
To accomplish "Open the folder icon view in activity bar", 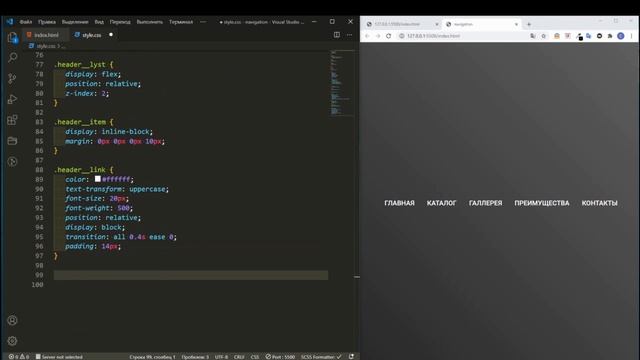I will (x=13, y=141).
